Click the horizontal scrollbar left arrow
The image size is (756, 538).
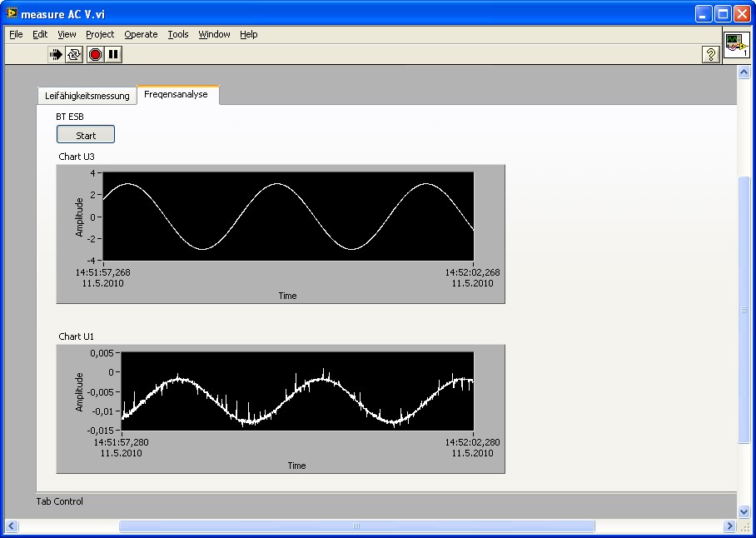pos(12,526)
